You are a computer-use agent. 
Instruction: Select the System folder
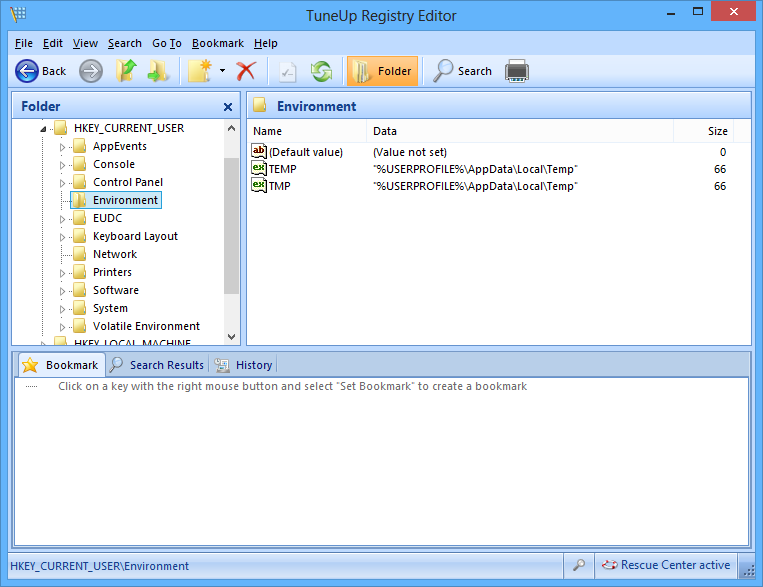click(110, 308)
